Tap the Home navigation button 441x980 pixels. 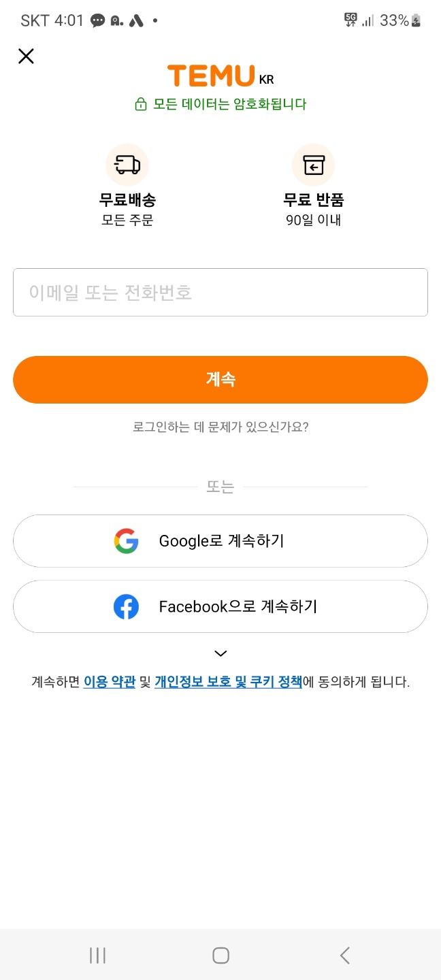click(x=220, y=955)
